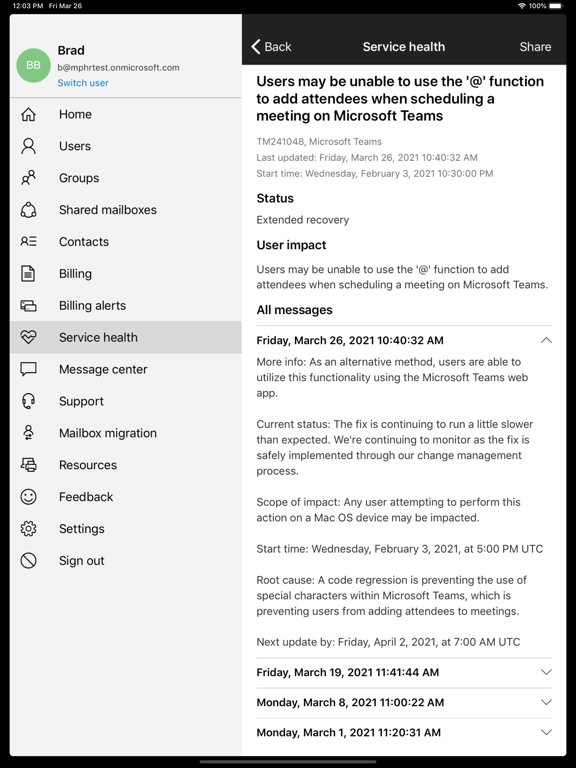
Task: Tap the b@mphrtest.onmicrosoft.com email
Action: coord(119,68)
